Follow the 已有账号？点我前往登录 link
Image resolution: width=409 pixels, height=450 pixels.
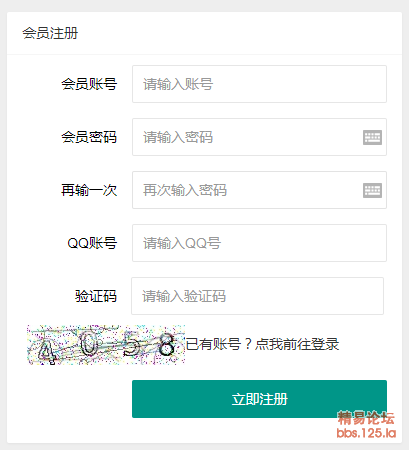click(x=262, y=344)
